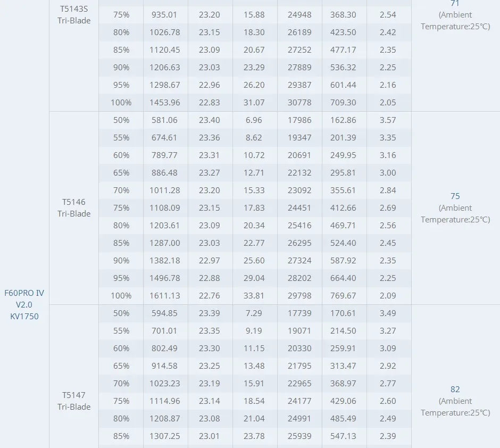Click the power value 547.13
Image resolution: width=500 pixels, height=448 pixels.
click(343, 436)
